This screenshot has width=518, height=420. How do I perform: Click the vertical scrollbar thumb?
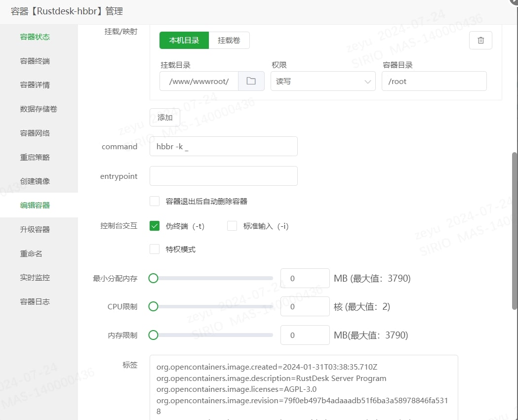pyautogui.click(x=515, y=231)
